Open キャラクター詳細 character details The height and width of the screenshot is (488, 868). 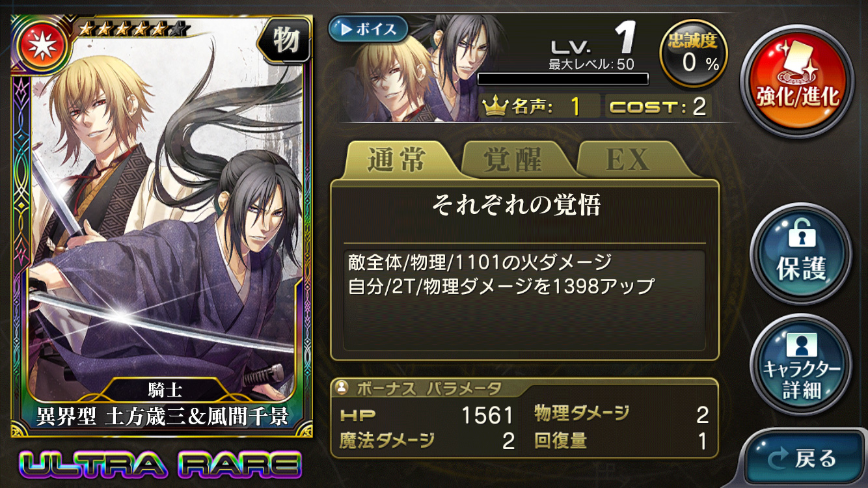coord(800,364)
